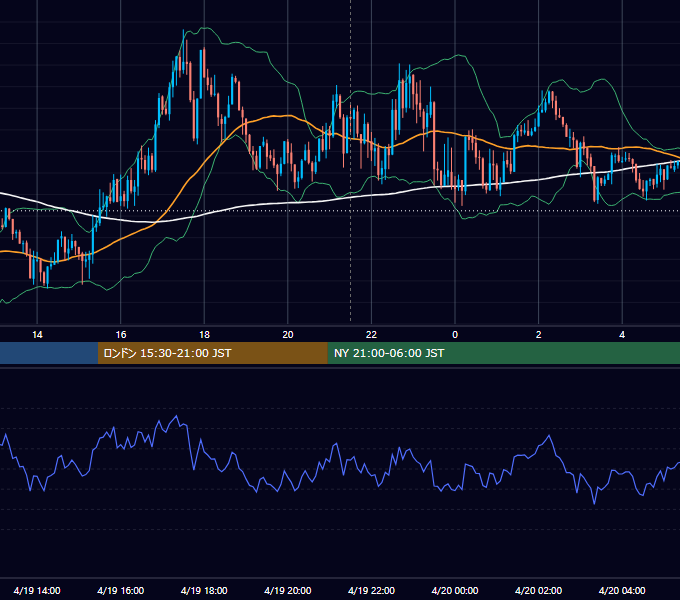Select the NY 21:00-06:00 JST session bar
The image size is (680, 600).
coord(503,353)
